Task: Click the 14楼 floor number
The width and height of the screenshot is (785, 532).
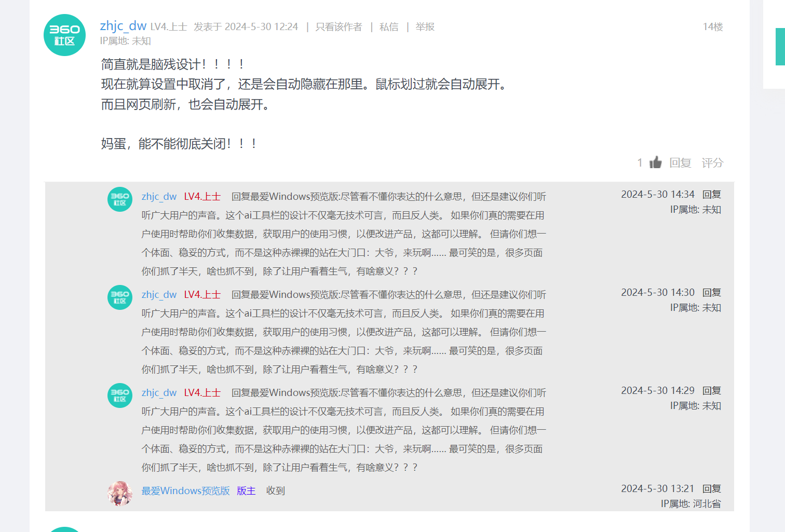Action: [713, 27]
